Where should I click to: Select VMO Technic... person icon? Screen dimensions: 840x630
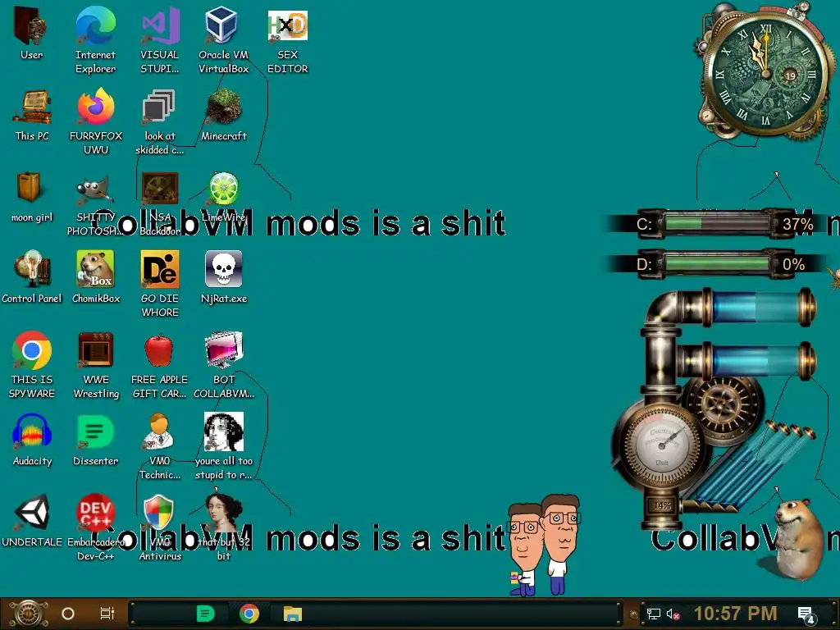(160, 446)
